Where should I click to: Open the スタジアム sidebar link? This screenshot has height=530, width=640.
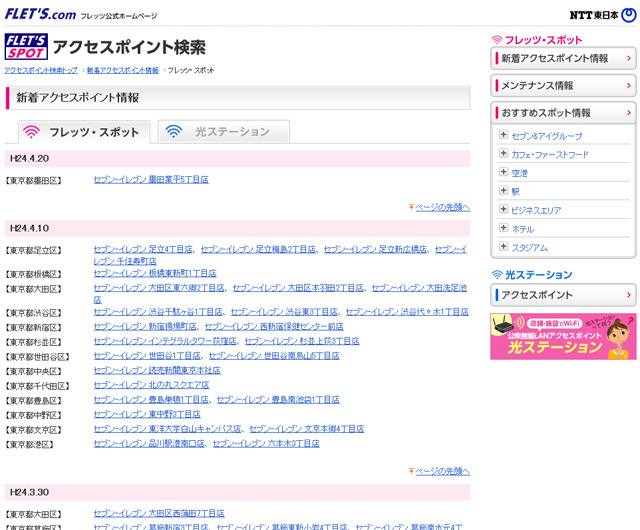(530, 248)
